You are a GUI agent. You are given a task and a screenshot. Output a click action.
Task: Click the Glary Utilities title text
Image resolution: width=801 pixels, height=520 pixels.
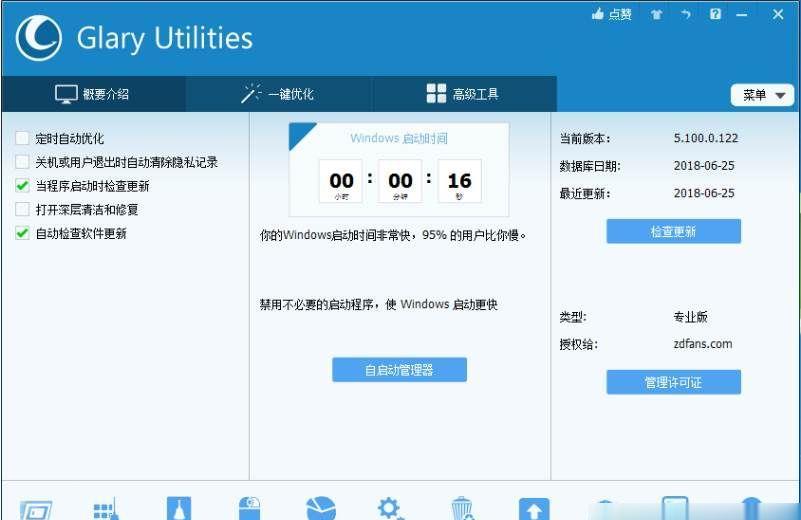[164, 38]
